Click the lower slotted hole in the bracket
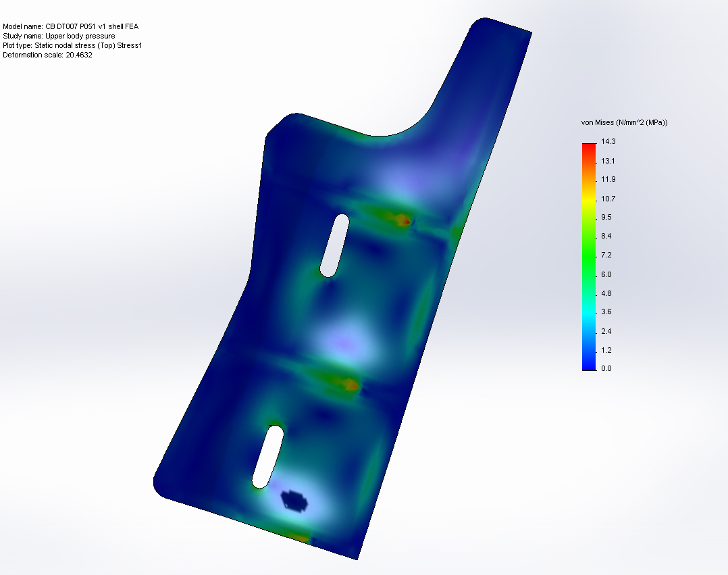This screenshot has width=728, height=575. 268,455
